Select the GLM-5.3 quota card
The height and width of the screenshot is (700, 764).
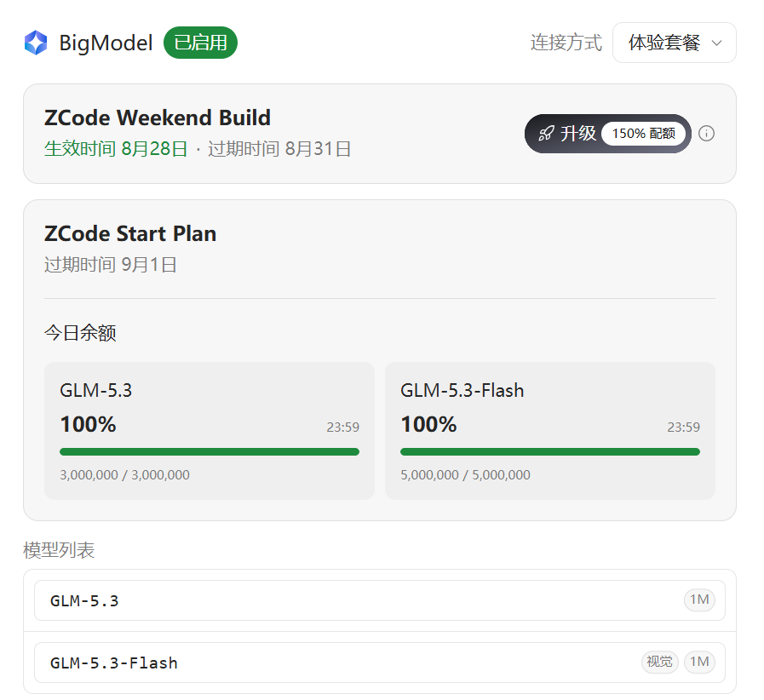tap(210, 431)
